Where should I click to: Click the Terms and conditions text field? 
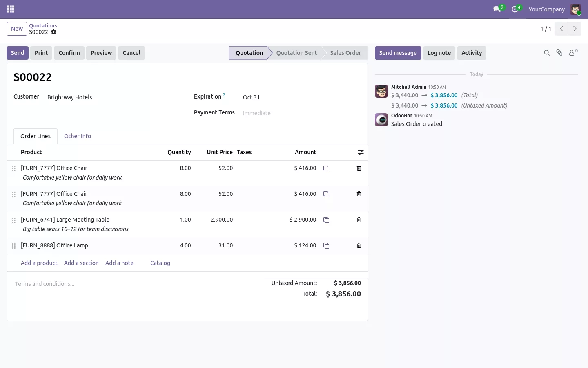click(135, 284)
